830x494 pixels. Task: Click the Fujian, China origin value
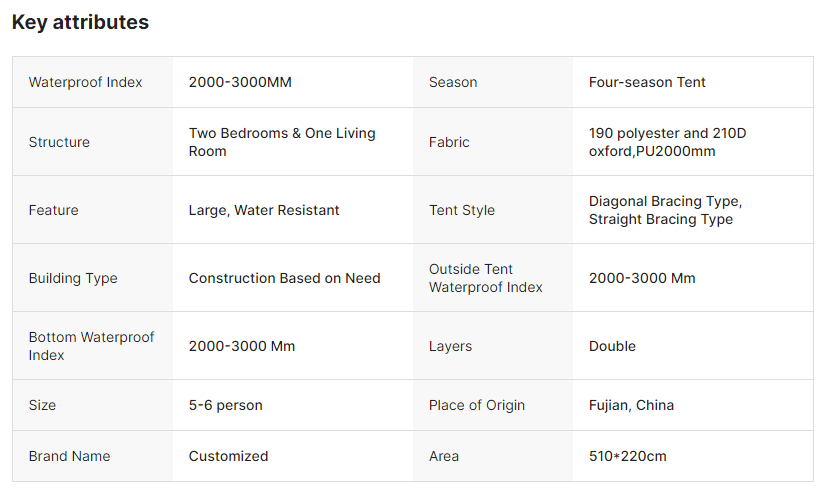tap(631, 405)
